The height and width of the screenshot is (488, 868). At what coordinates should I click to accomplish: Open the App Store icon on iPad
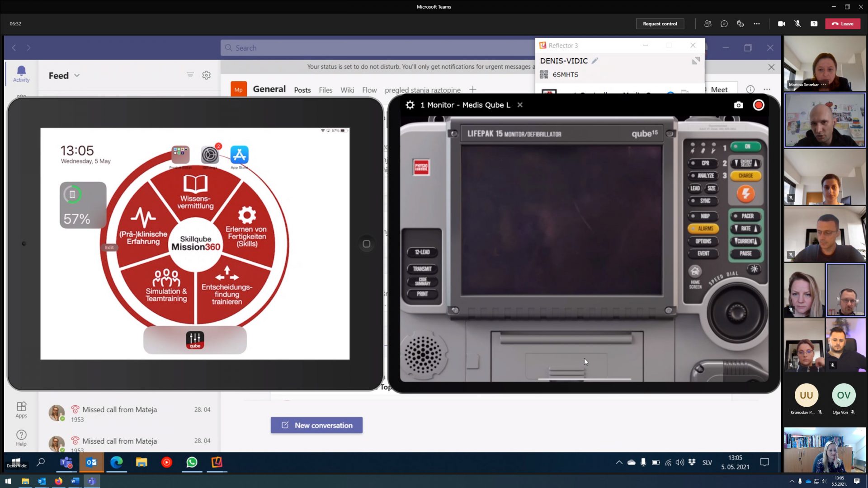pos(239,155)
